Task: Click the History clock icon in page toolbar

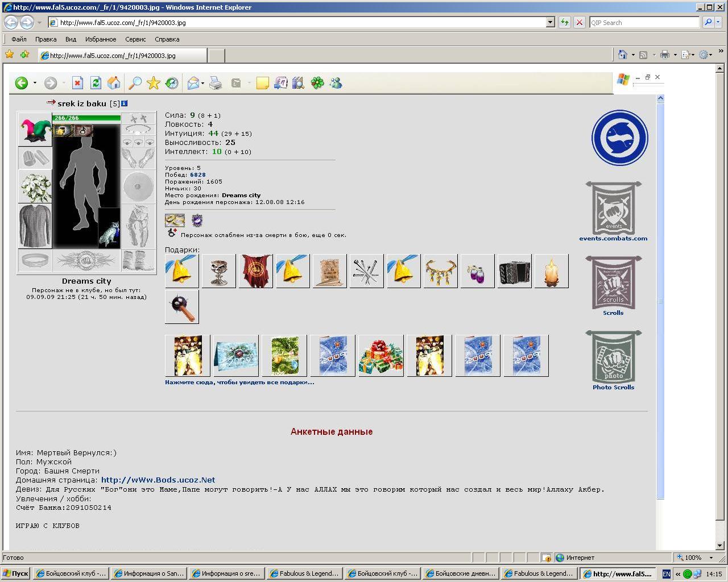Action: click(x=172, y=83)
